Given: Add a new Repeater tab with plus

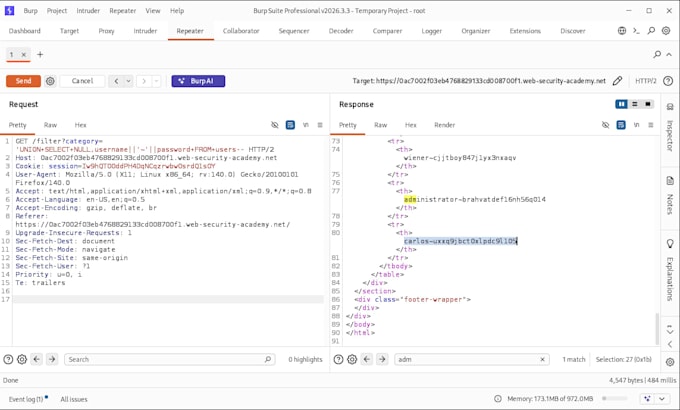Looking at the screenshot, I should 40,55.
